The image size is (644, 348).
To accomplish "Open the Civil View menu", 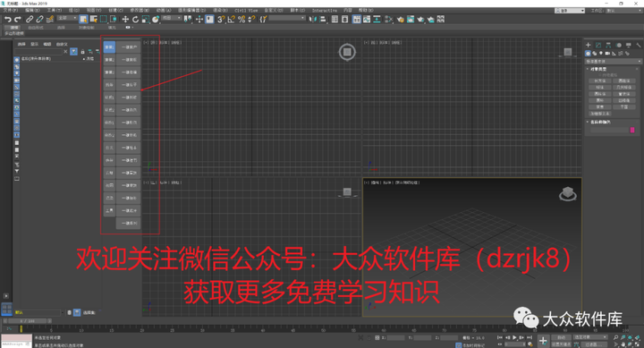I will [247, 10].
